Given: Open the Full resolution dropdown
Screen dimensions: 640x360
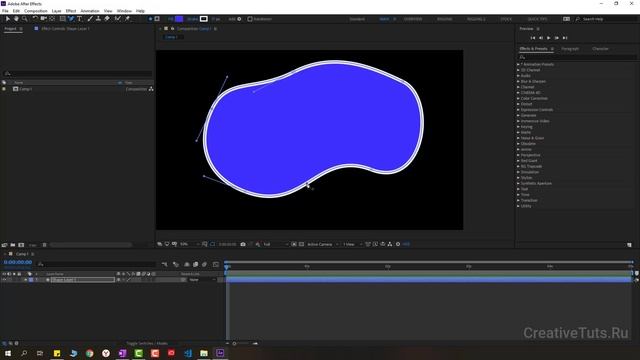Looking at the screenshot, I should coord(275,244).
